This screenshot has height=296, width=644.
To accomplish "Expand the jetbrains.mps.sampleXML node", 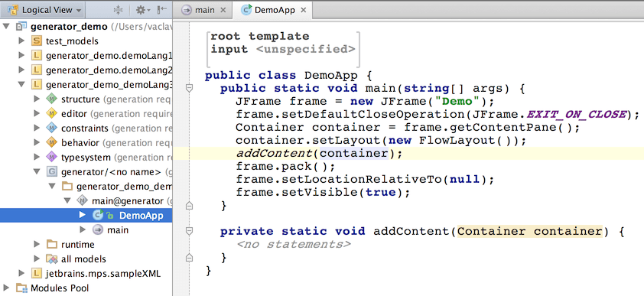I will click(x=21, y=273).
